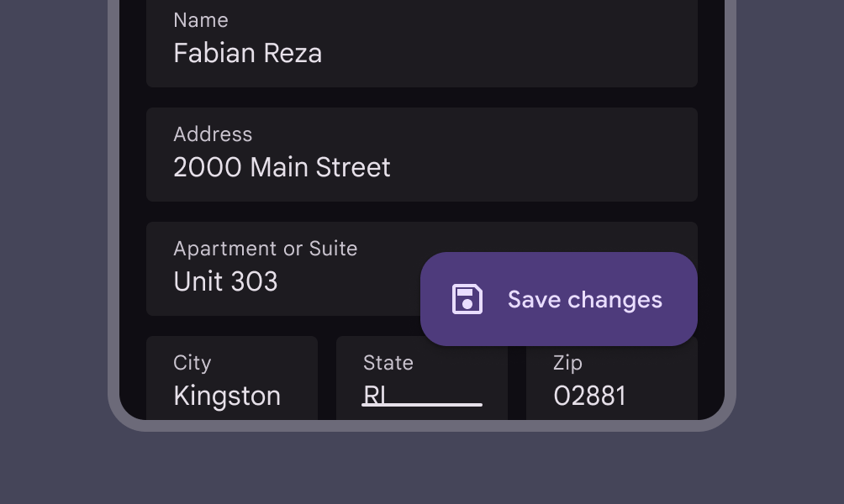Click the Address field label

click(x=213, y=134)
